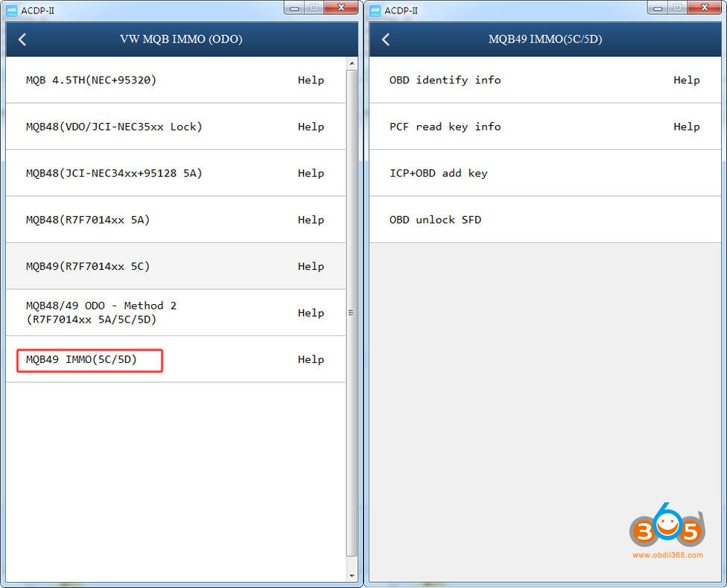Image resolution: width=727 pixels, height=588 pixels.
Task: Select MQB 4.5TH(NEC+95320) entry
Action: (91, 80)
